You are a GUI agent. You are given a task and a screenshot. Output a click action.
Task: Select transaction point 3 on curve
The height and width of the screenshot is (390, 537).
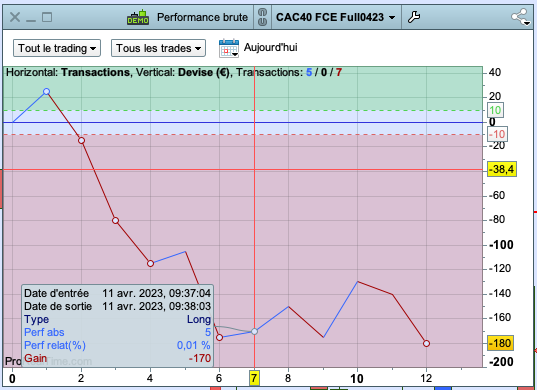(115, 221)
